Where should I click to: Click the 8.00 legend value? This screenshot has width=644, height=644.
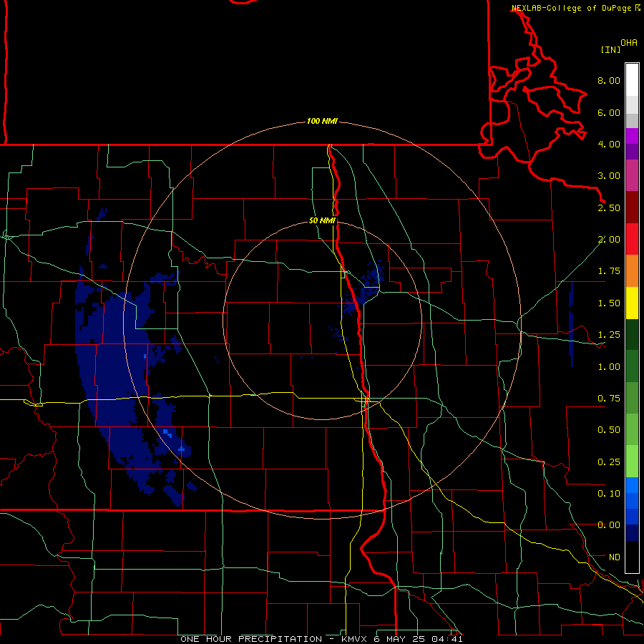click(x=609, y=80)
